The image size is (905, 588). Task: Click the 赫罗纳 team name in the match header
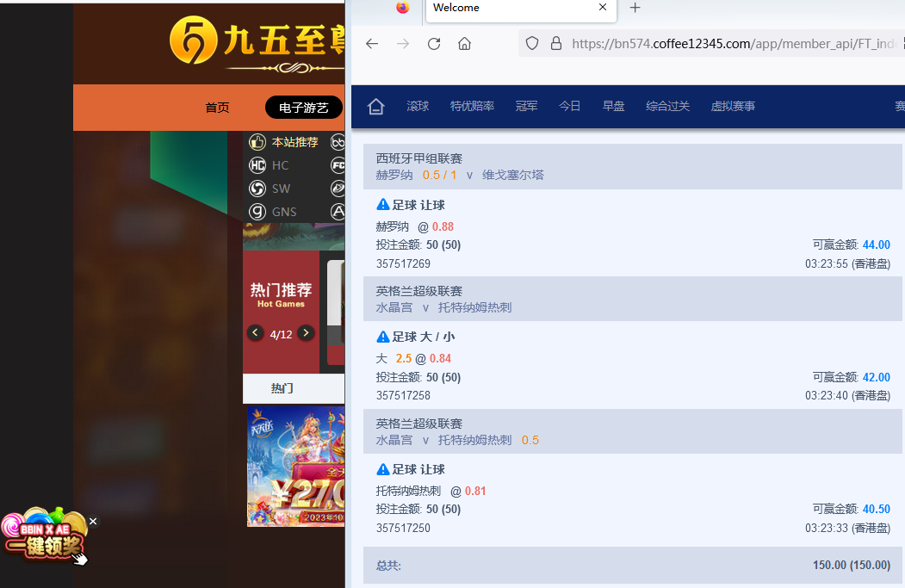394,175
